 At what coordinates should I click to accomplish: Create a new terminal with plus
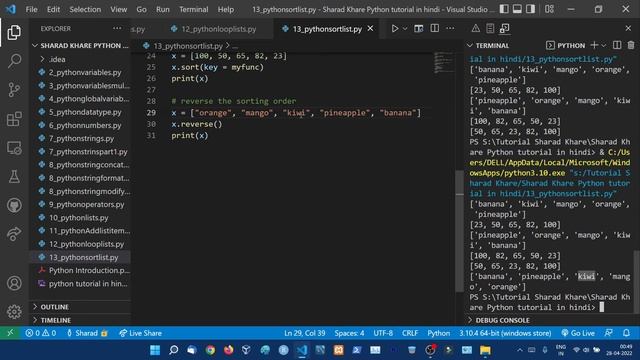(x=594, y=45)
